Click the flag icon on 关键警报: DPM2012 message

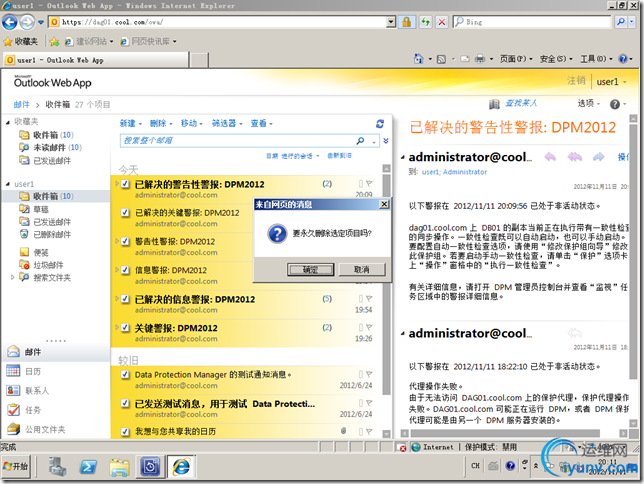[369, 327]
